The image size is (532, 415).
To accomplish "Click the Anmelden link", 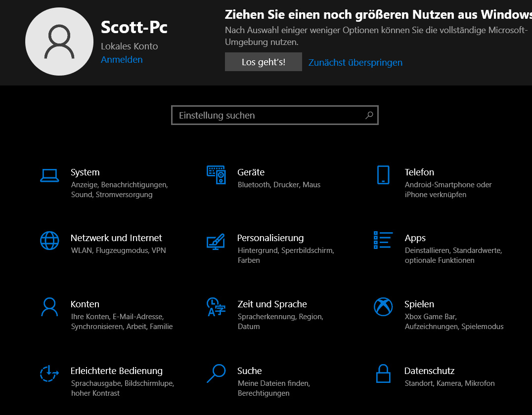I will pyautogui.click(x=122, y=60).
